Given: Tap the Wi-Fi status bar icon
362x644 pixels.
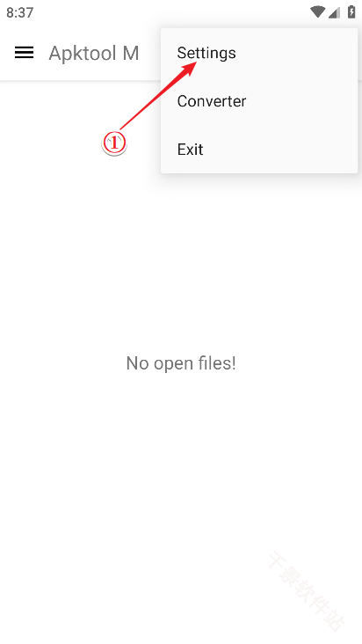Looking at the screenshot, I should 317,12.
